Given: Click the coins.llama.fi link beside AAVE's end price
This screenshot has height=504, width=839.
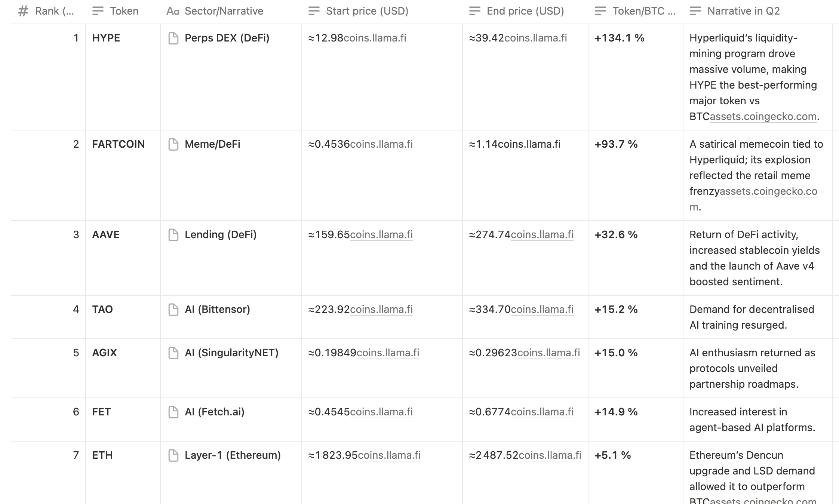Looking at the screenshot, I should coord(541,234).
